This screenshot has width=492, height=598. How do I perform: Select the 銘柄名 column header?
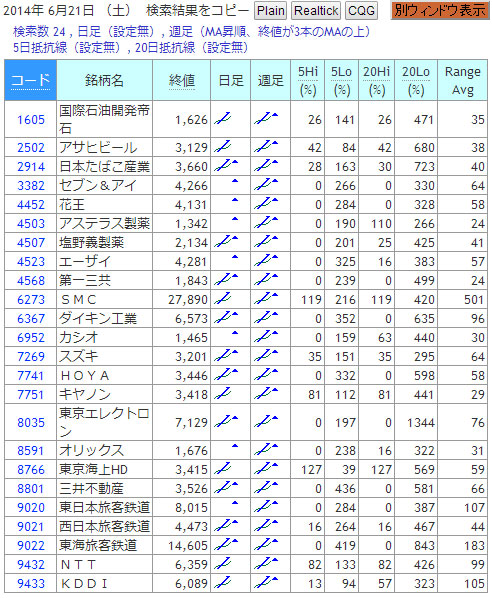click(x=104, y=80)
